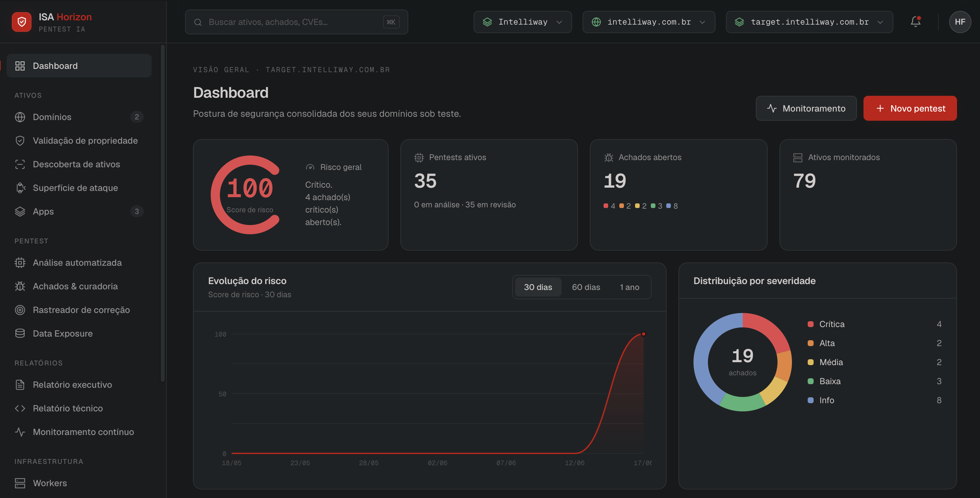Viewport: 980px width, 498px height.
Task: Click the Domínios globe icon
Action: pos(20,117)
